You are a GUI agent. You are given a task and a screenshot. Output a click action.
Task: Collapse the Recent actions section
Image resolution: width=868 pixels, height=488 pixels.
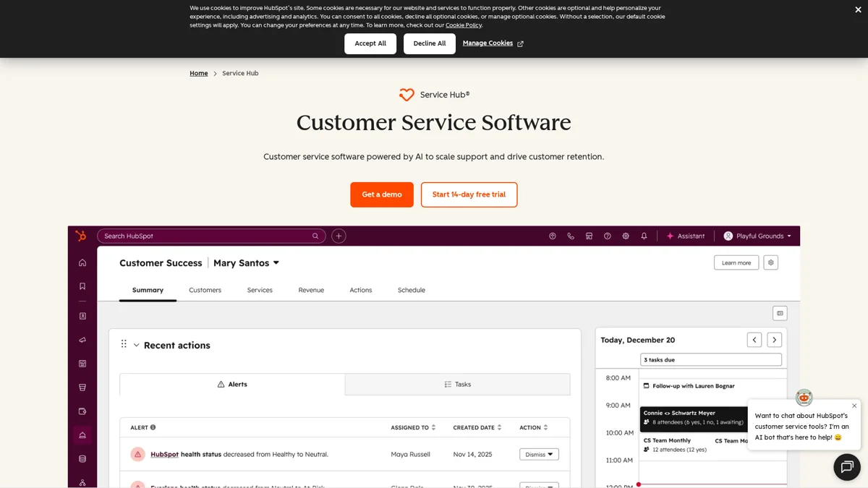[x=136, y=346]
